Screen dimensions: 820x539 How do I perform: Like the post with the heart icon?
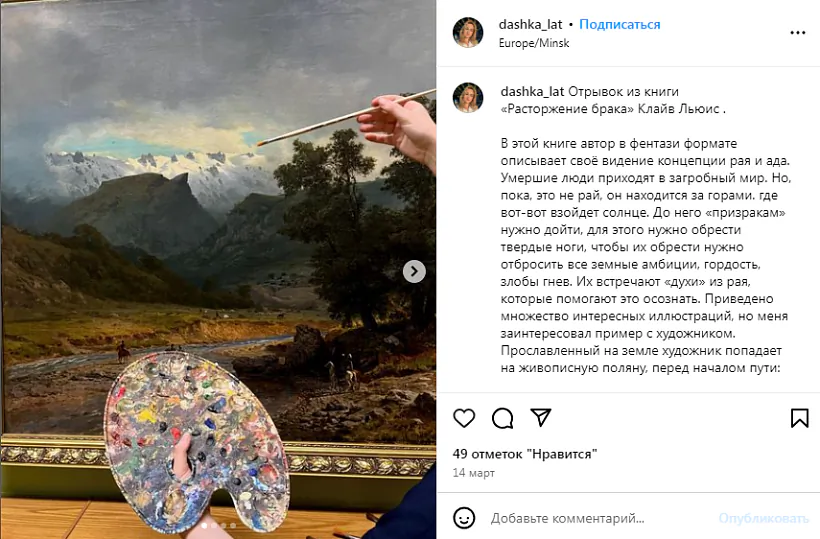point(464,418)
